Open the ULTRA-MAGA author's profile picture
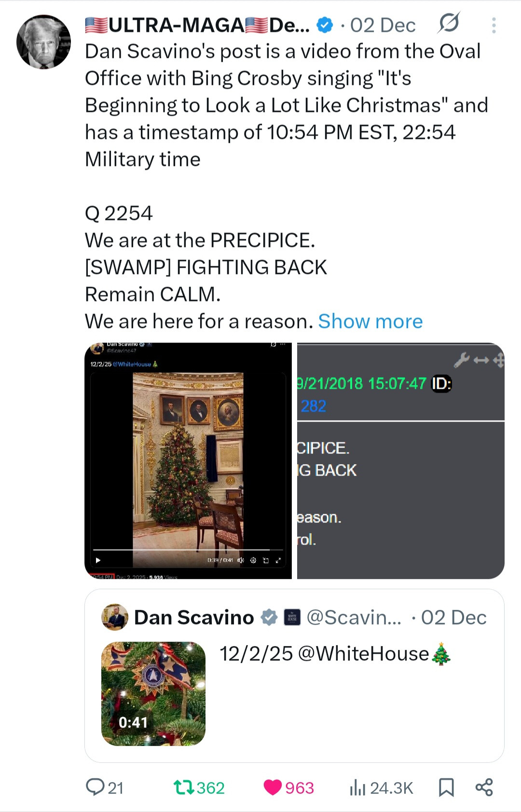Viewport: 521px width, 812px height. 43,42
